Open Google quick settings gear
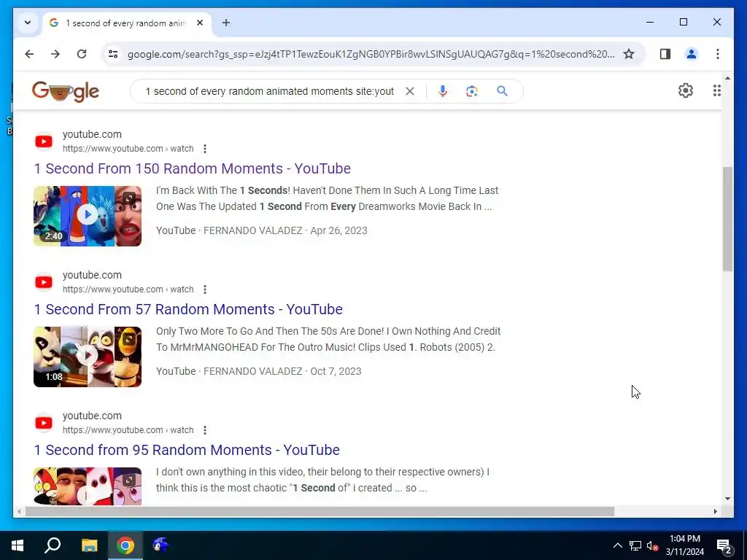The width and height of the screenshot is (747, 560). click(x=685, y=90)
